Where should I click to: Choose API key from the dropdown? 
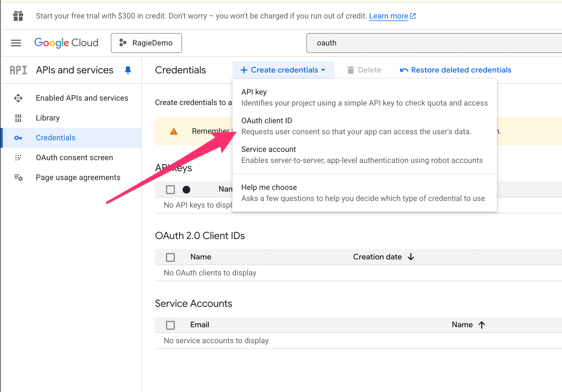[365, 97]
